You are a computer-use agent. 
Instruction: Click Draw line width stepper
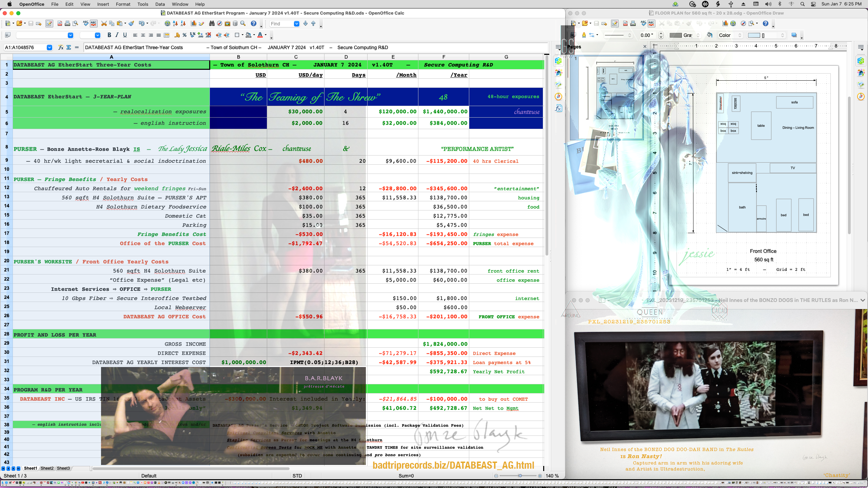tap(661, 35)
